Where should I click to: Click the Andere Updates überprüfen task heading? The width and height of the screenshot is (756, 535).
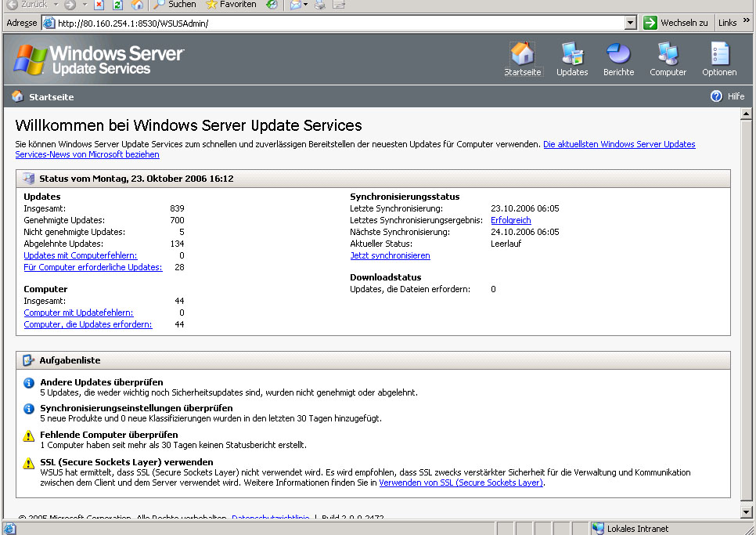pyautogui.click(x=102, y=382)
